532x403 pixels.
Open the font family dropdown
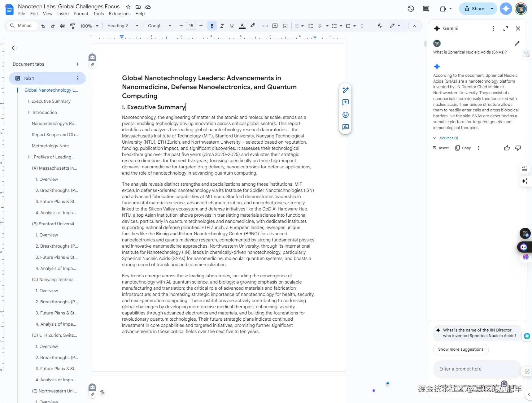click(159, 26)
